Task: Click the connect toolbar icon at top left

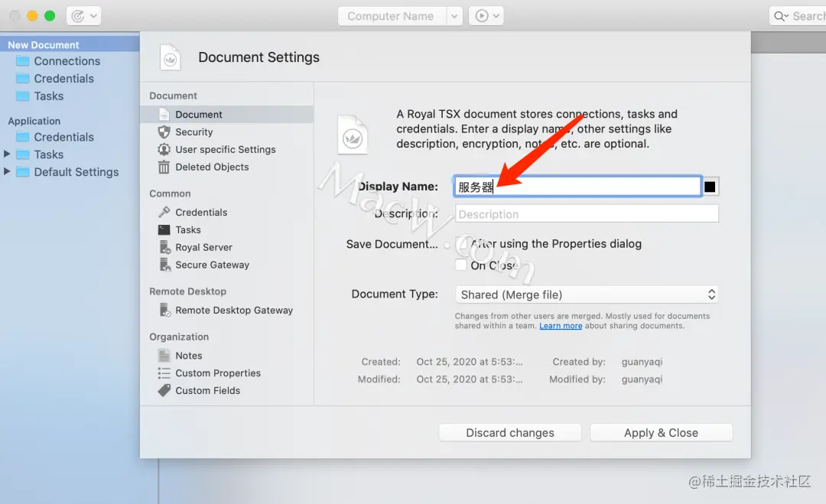Action: pyautogui.click(x=78, y=16)
